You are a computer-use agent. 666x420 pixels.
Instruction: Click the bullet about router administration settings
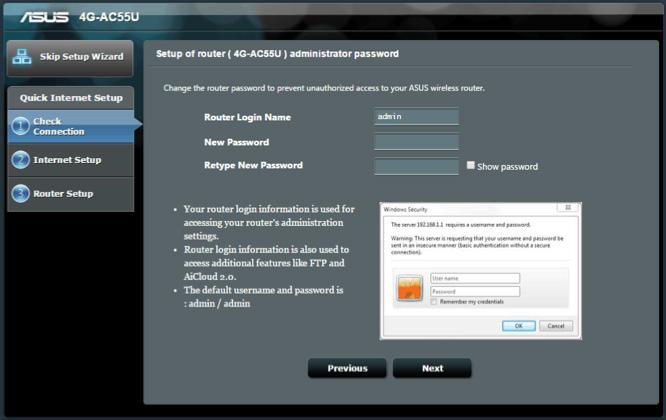coord(269,223)
